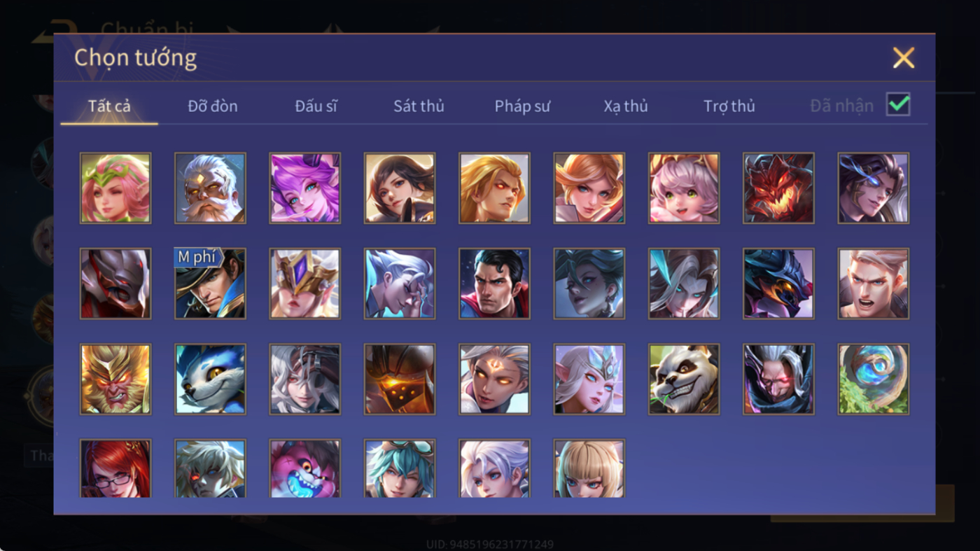
Task: Select the Superman hero portrait
Action: (x=494, y=284)
